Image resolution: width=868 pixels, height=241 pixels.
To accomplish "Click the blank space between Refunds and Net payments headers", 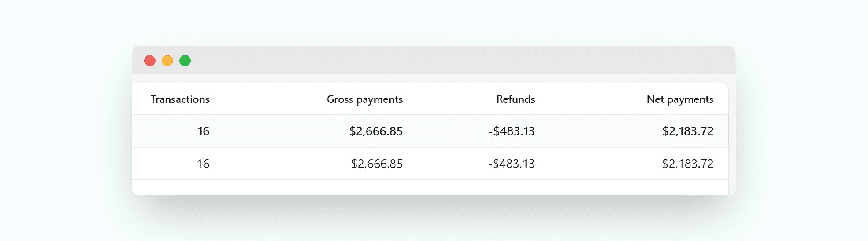I will (x=591, y=99).
